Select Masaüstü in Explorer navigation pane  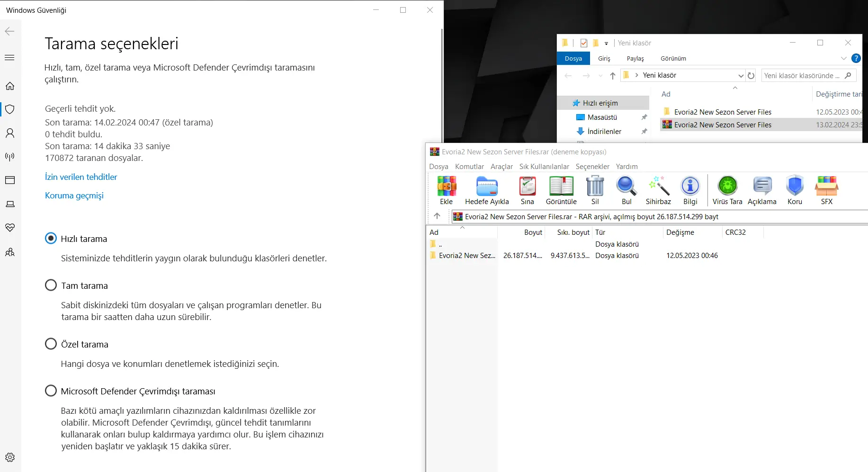[x=603, y=117]
